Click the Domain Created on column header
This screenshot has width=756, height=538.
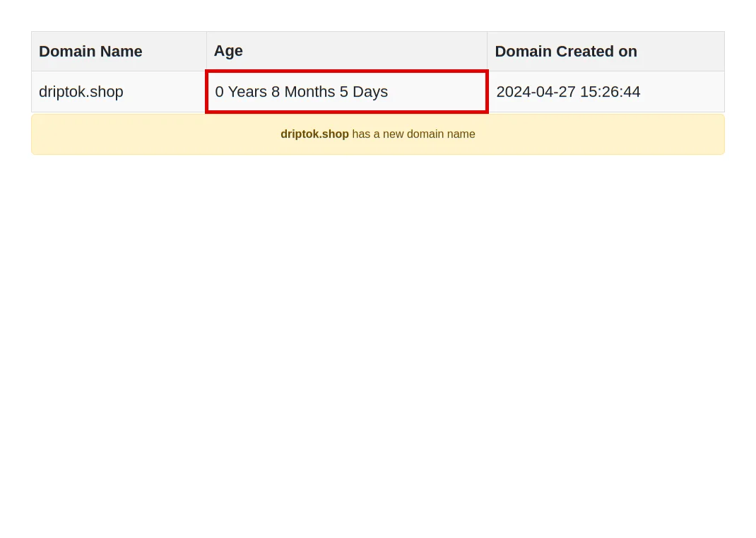(565, 52)
